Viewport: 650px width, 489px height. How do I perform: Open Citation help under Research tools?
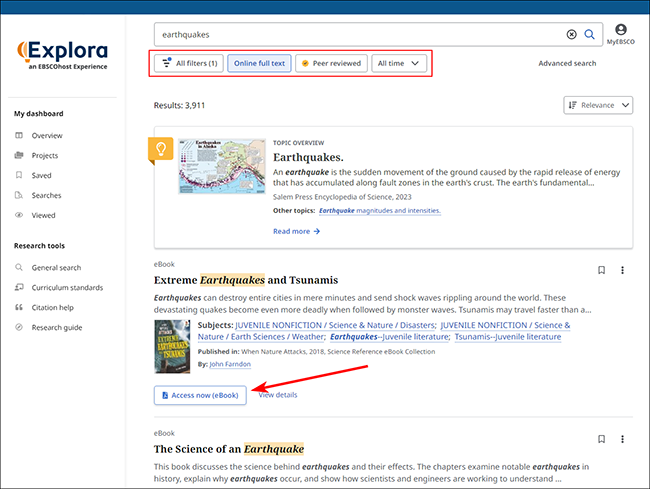tap(53, 307)
